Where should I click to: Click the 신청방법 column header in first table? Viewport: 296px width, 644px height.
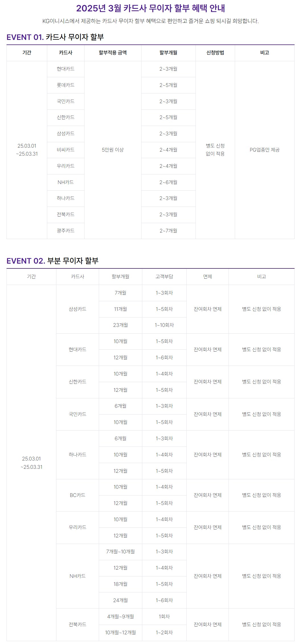[x=215, y=53]
